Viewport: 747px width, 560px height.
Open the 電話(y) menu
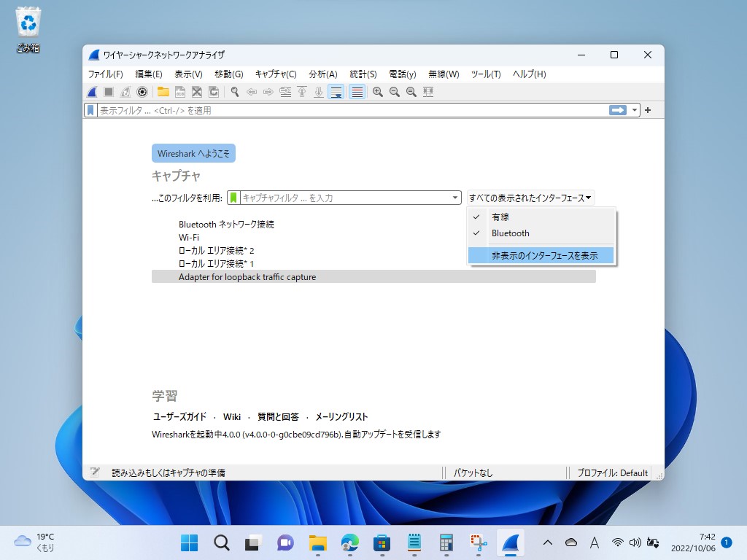tap(403, 74)
